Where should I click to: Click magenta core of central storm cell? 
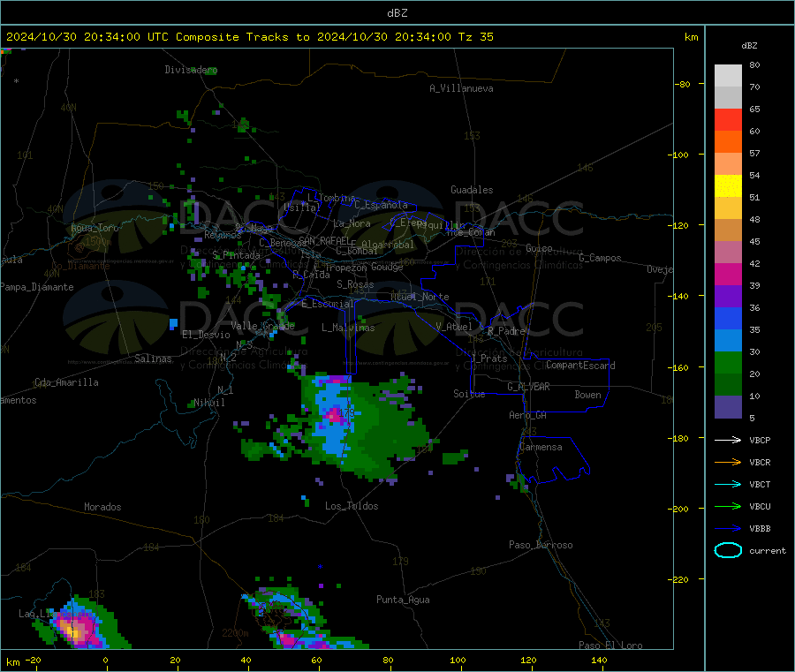click(335, 416)
